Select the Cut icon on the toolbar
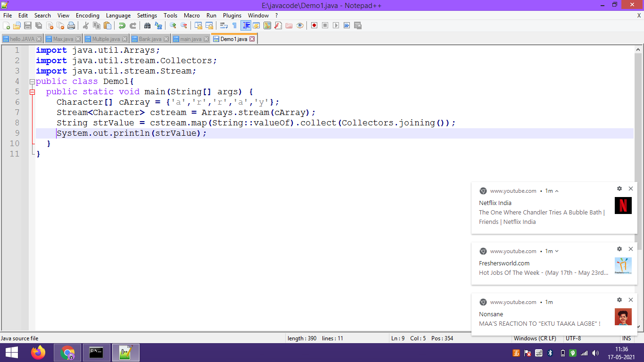Image resolution: width=644 pixels, height=362 pixels. [x=85, y=25]
